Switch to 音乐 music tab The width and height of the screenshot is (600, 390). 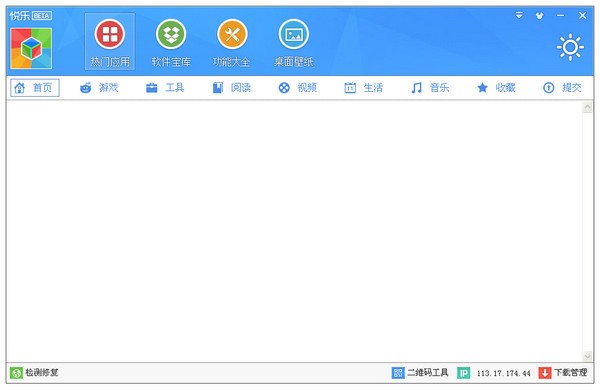tap(430, 88)
